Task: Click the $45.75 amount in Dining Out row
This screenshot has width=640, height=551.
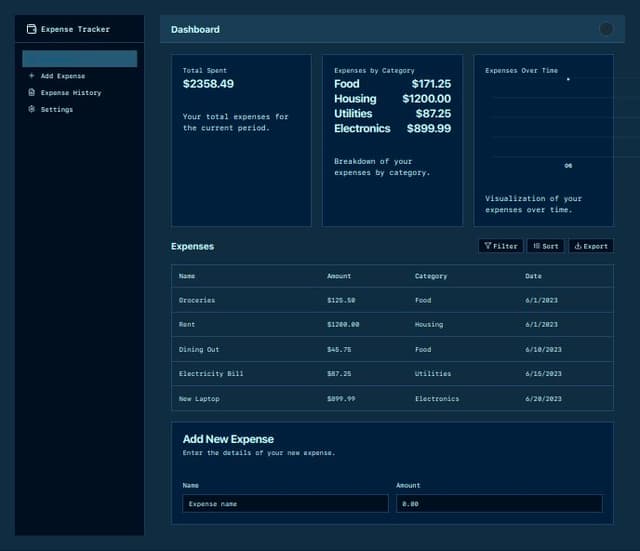Action: (x=339, y=350)
